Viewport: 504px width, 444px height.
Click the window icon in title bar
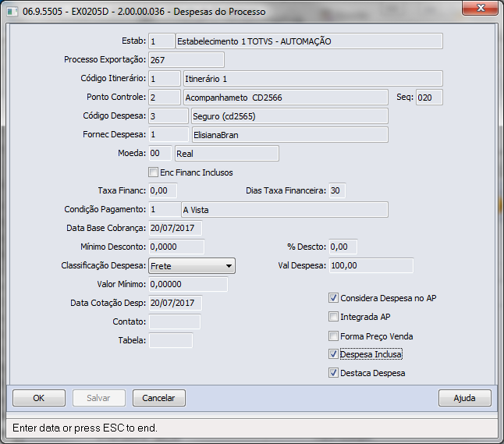tap(12, 12)
